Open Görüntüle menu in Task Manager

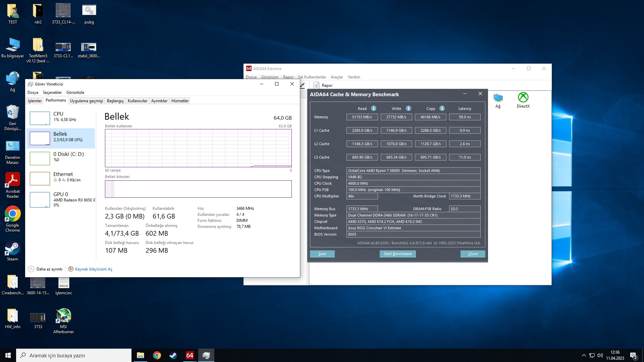[x=75, y=93]
